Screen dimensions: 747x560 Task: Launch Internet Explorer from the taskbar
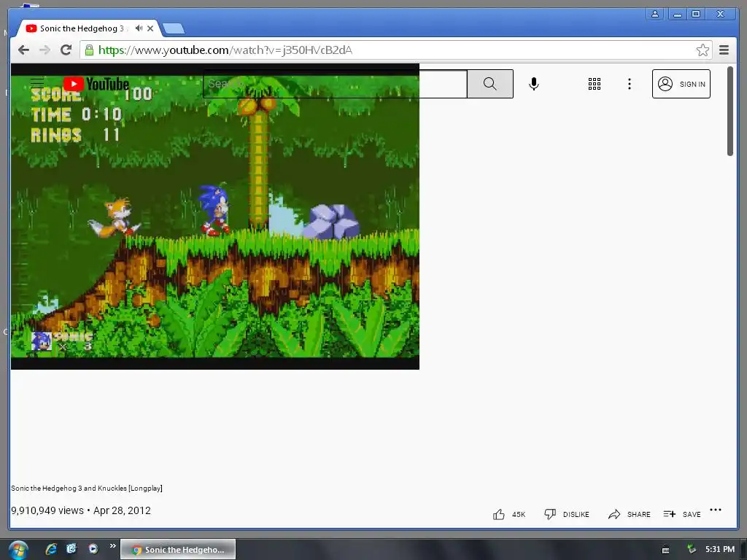tap(51, 549)
